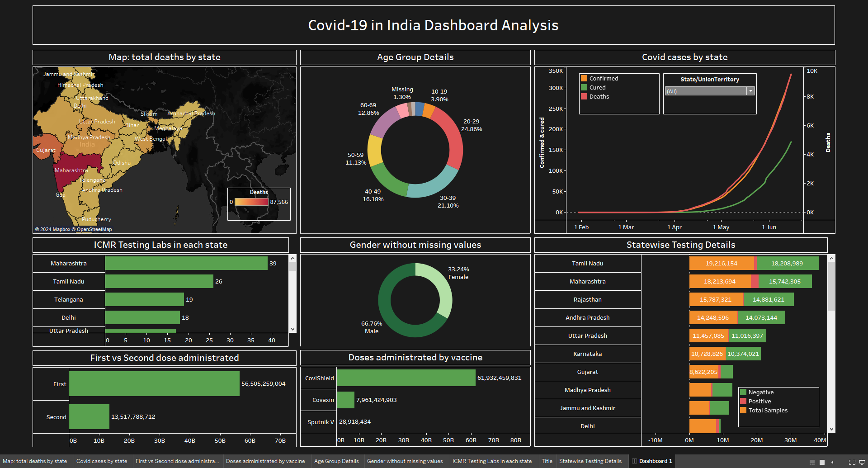Viewport: 868px width, 468px height.
Task: Click the solid square show tabs icon
Action: (x=822, y=462)
